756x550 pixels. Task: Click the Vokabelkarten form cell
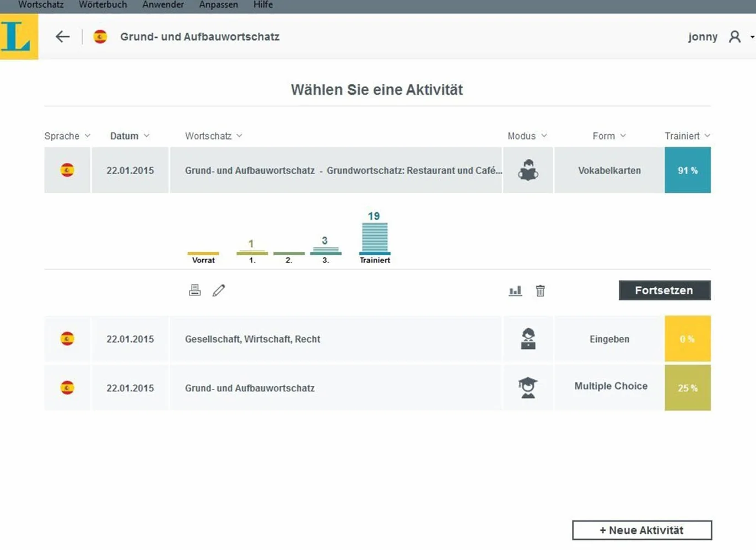[609, 170]
